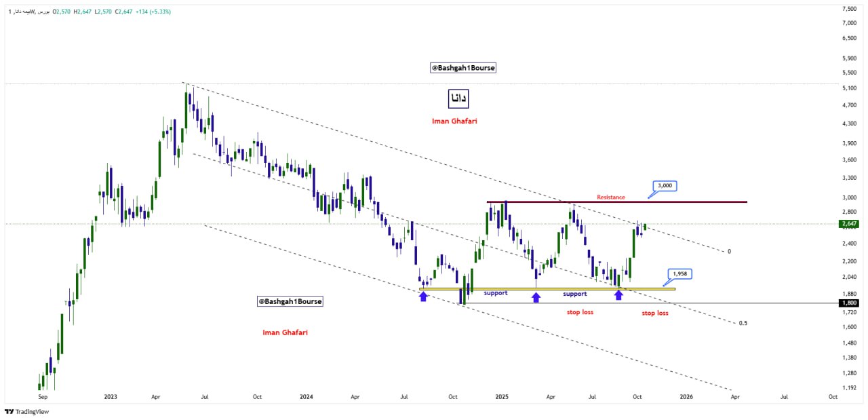This screenshot has height=420, width=868.
Task: Click the rightmost stop loss label
Action: (x=654, y=313)
